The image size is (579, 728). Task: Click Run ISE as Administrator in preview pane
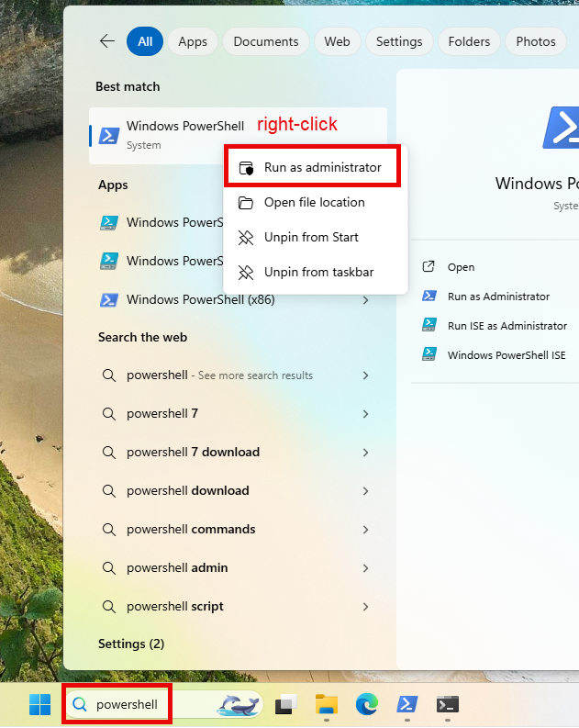tap(507, 326)
